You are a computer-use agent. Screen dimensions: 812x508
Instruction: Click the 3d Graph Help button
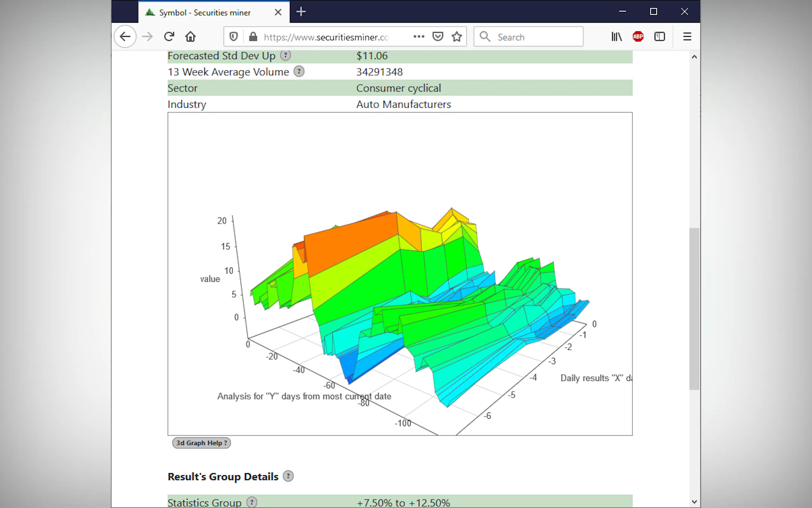coord(201,443)
